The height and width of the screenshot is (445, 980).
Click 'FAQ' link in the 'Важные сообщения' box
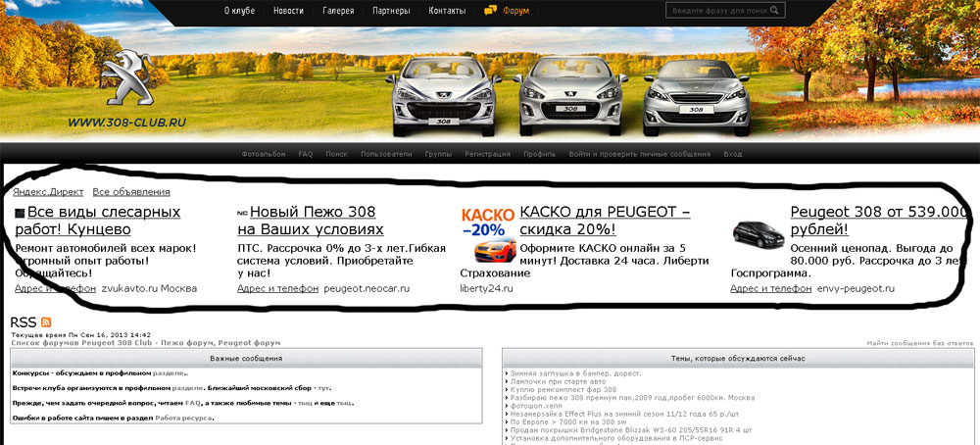tap(192, 403)
